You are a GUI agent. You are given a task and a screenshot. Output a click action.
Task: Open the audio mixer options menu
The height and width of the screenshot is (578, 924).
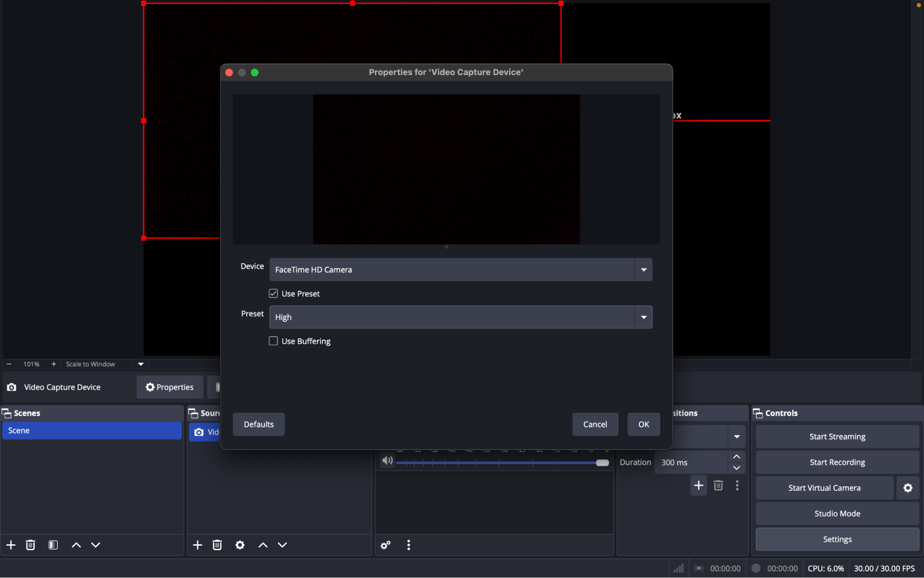tap(409, 545)
